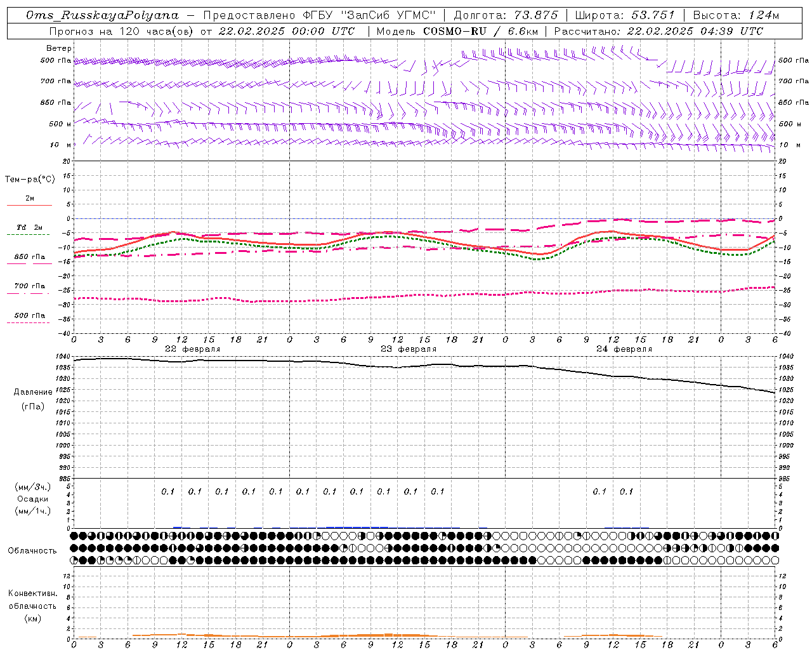
Task: Click the '23 февраля' date label
Action: [x=409, y=349]
